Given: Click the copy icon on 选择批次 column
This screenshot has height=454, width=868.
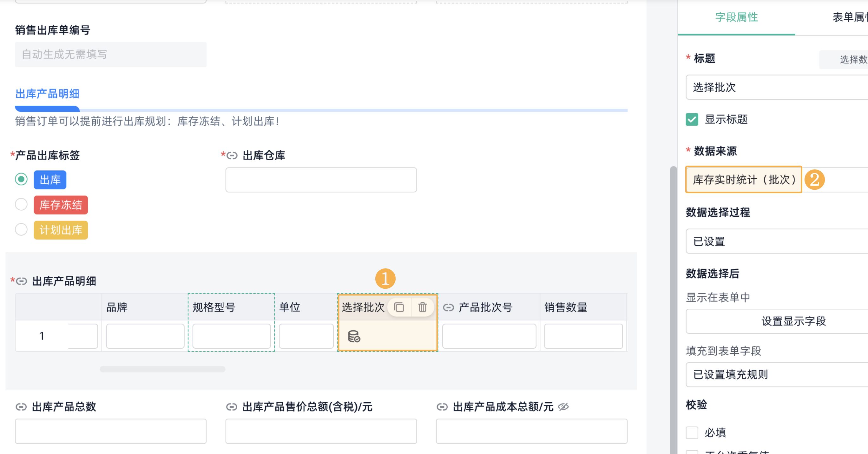Looking at the screenshot, I should [399, 307].
